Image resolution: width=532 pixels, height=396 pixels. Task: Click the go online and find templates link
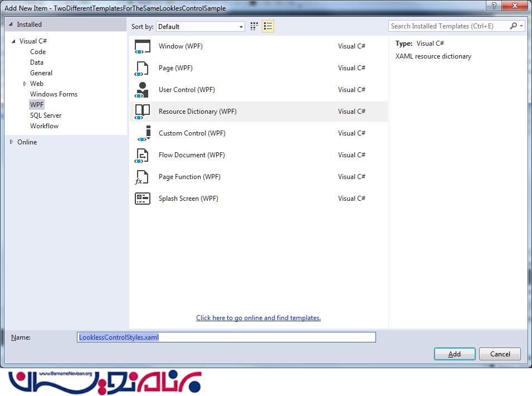click(258, 318)
